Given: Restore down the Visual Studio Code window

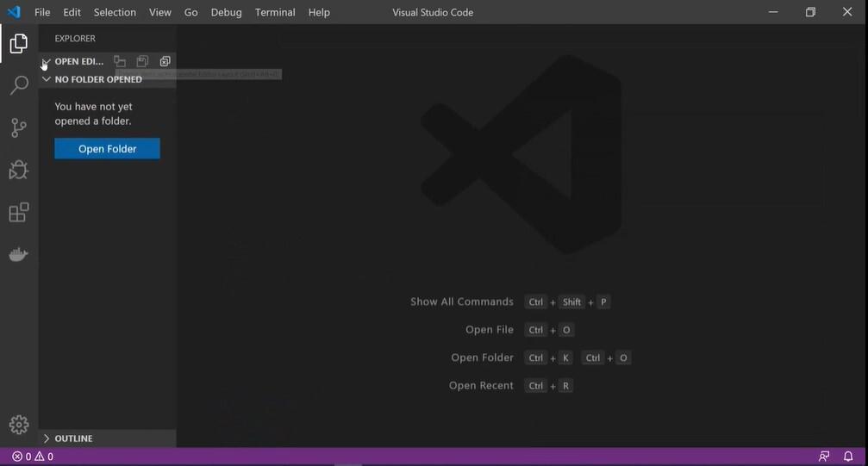Looking at the screenshot, I should [x=810, y=11].
